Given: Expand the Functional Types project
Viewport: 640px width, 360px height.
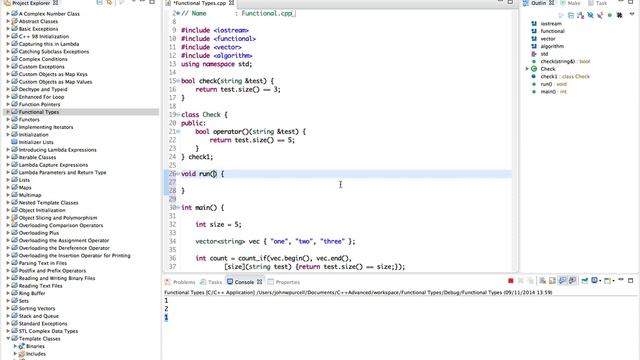Looking at the screenshot, I should 8,112.
